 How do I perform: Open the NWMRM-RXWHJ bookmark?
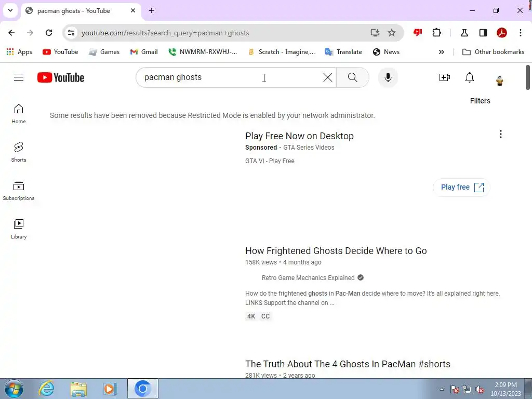tap(203, 52)
